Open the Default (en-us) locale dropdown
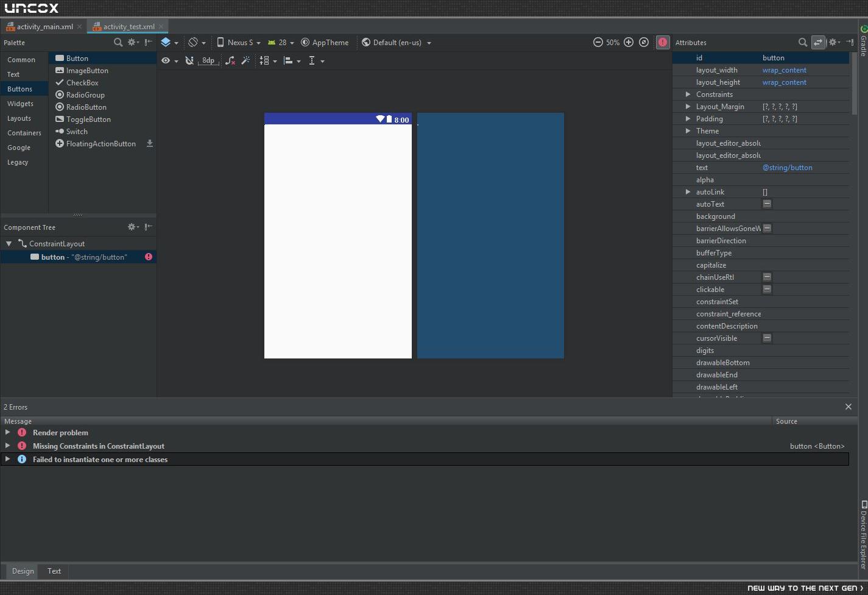The height and width of the screenshot is (595, 868). pos(397,43)
